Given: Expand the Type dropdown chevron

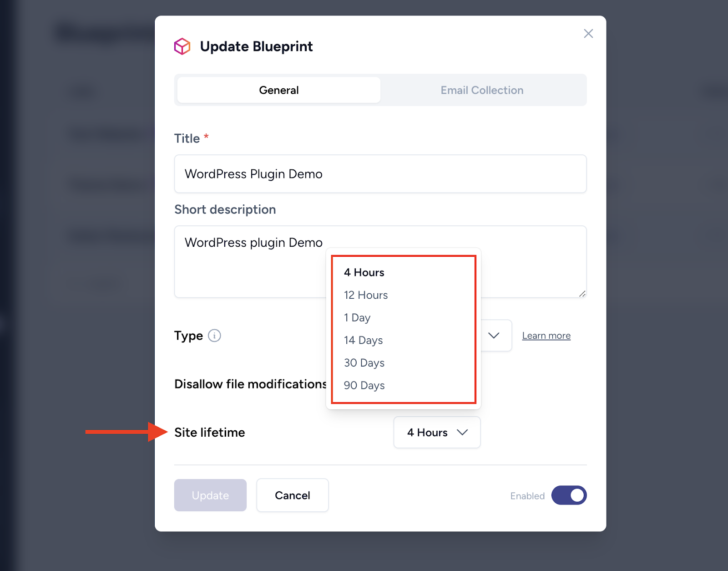Looking at the screenshot, I should 494,336.
